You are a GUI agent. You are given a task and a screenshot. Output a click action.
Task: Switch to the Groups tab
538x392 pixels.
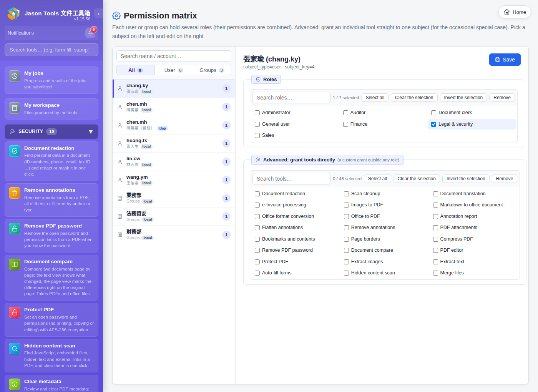tap(212, 70)
